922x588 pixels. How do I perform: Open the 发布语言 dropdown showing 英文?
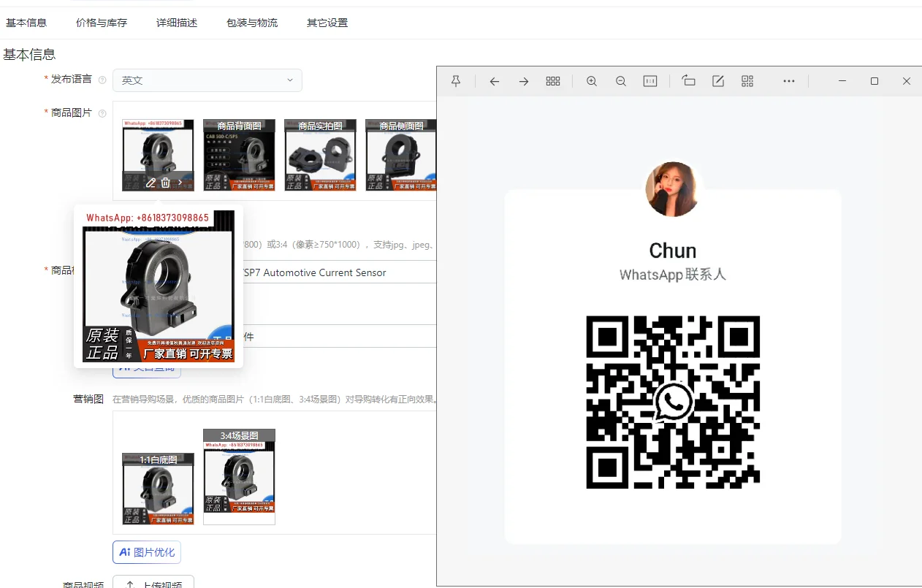(x=207, y=80)
